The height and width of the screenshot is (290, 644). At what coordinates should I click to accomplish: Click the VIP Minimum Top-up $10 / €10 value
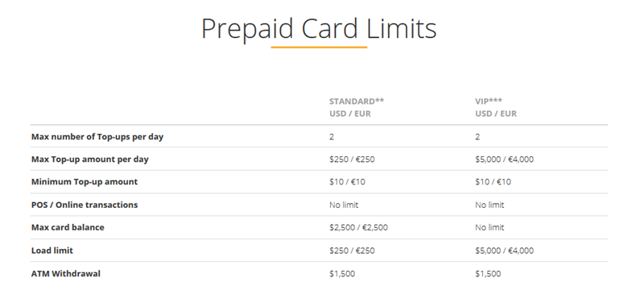click(x=493, y=181)
